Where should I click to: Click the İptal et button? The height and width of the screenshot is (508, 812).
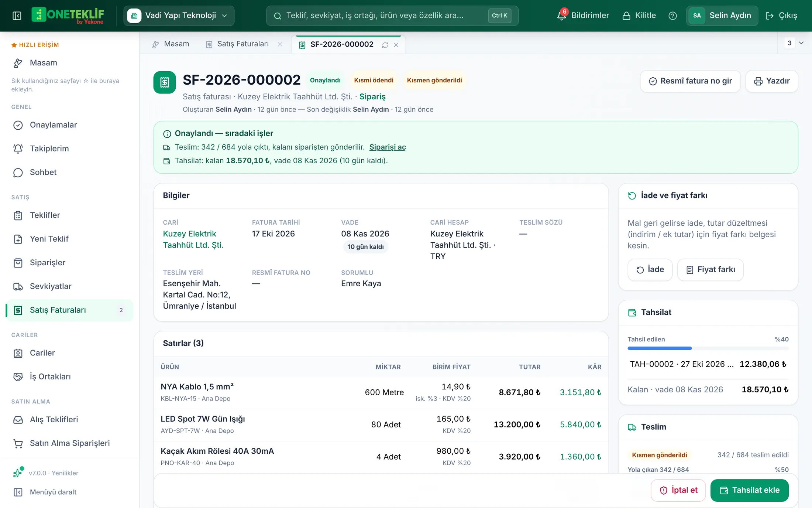678,490
